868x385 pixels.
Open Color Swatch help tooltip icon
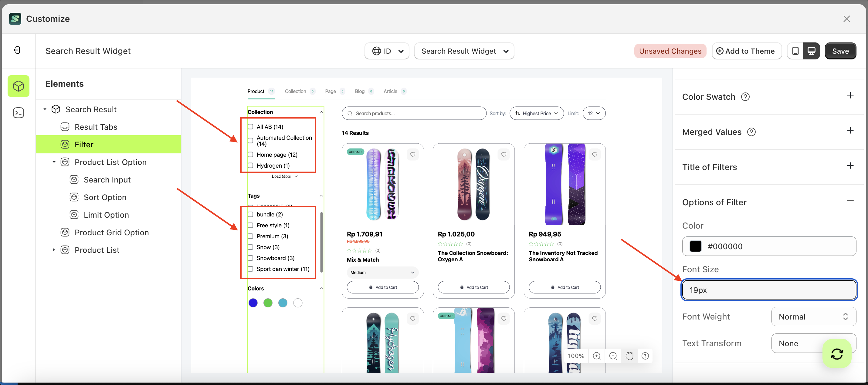pos(745,97)
